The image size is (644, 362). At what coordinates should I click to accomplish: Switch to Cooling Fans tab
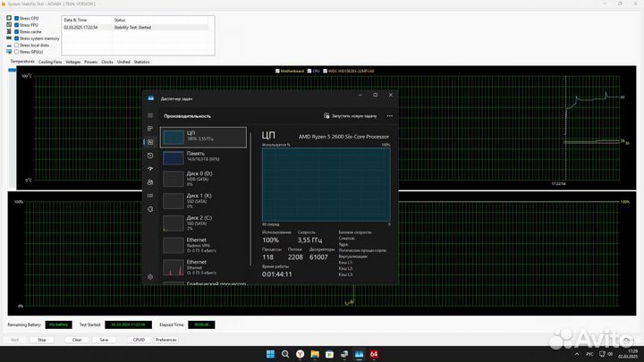click(50, 62)
